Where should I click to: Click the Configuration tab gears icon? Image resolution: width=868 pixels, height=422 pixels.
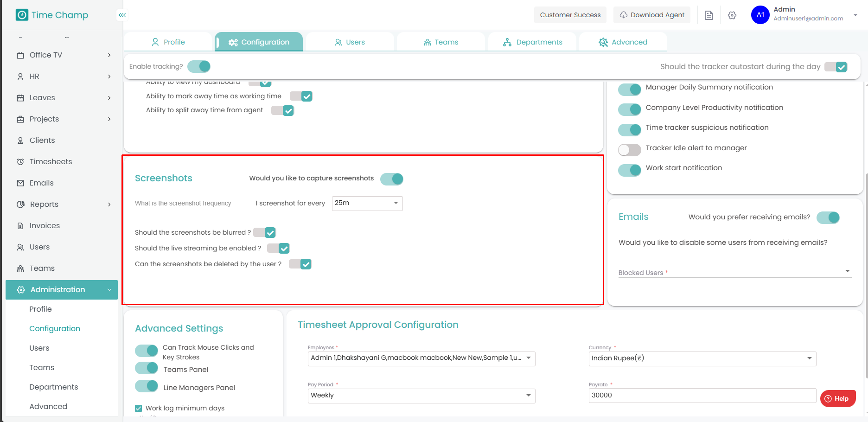click(x=233, y=42)
